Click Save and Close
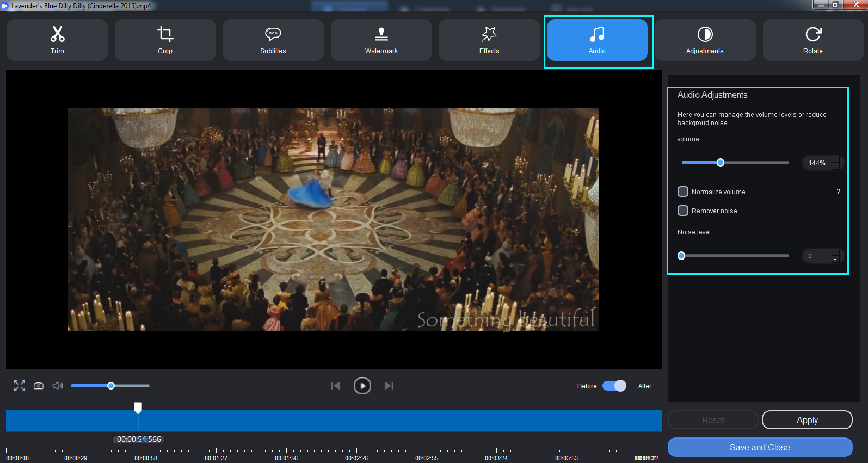This screenshot has width=868, height=463. 760,447
